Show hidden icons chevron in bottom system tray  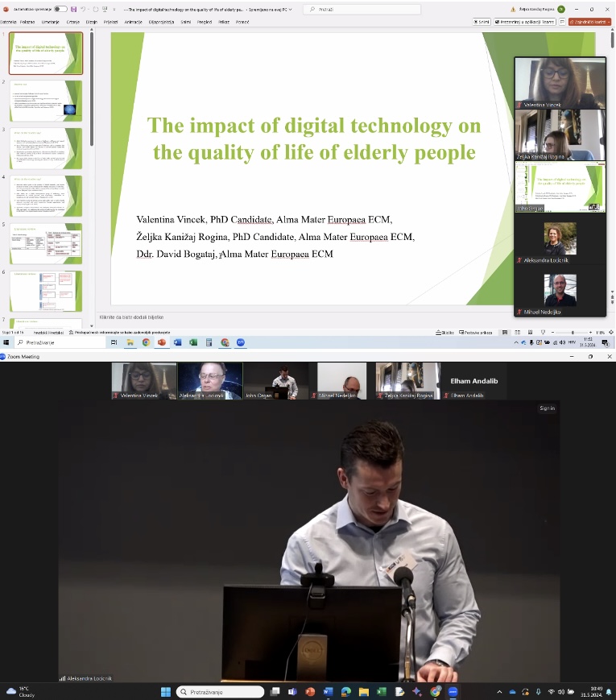point(499,692)
